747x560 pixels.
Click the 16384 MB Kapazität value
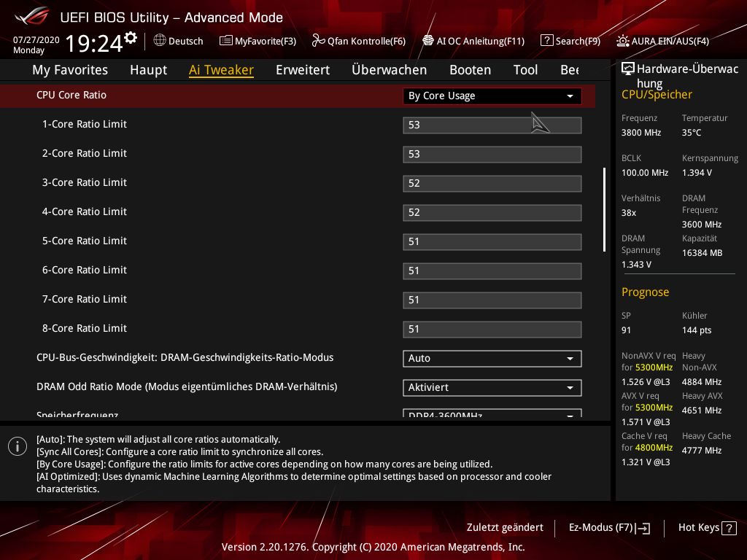click(702, 253)
